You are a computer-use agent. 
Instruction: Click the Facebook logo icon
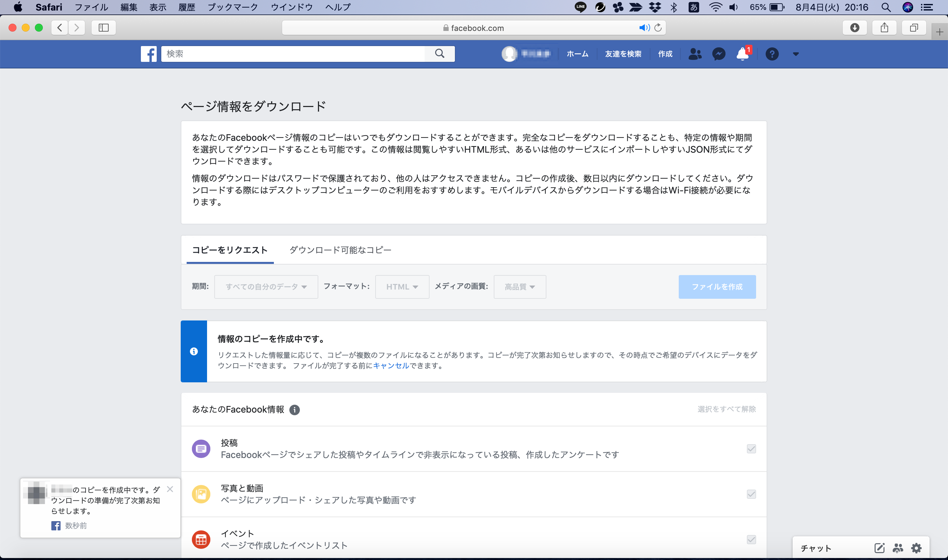[149, 54]
